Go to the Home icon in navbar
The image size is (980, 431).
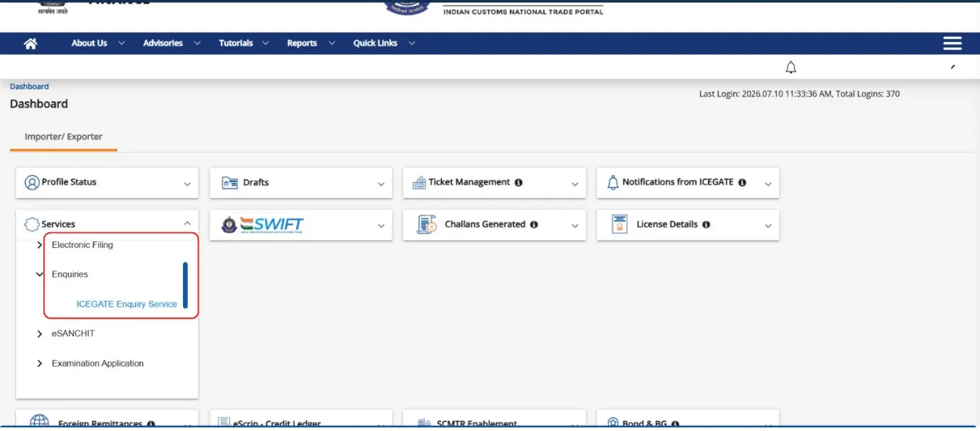coord(30,43)
